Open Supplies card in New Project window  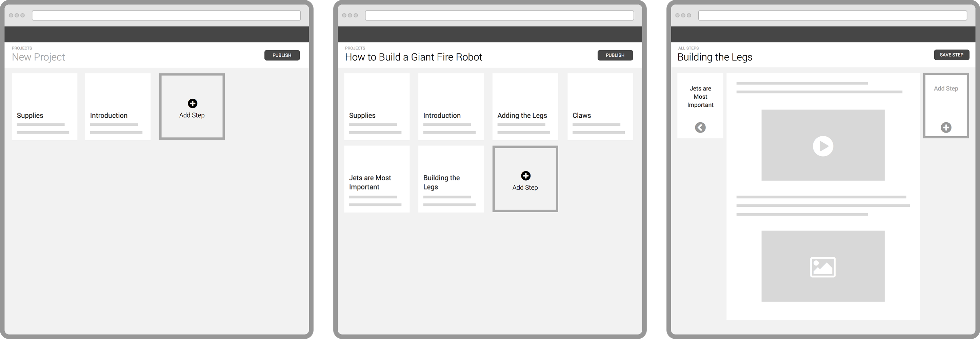tap(44, 106)
